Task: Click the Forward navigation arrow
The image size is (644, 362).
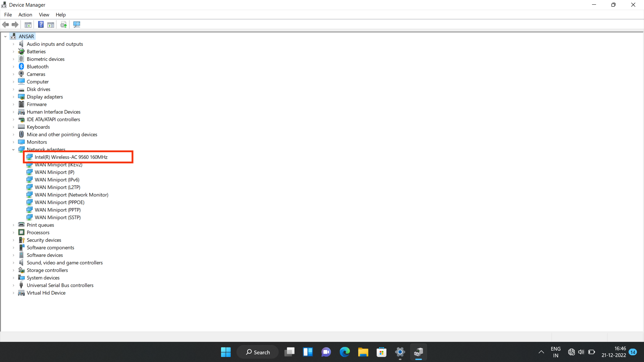Action: tap(15, 24)
